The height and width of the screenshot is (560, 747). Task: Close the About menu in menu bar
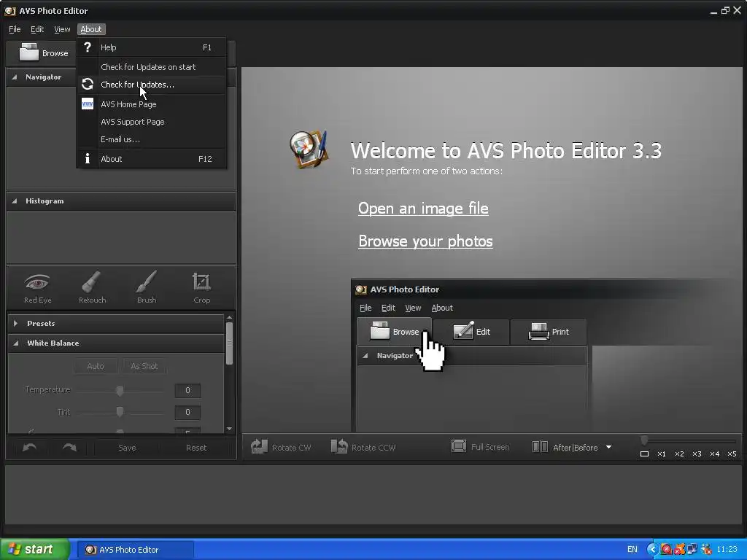pyautogui.click(x=91, y=29)
